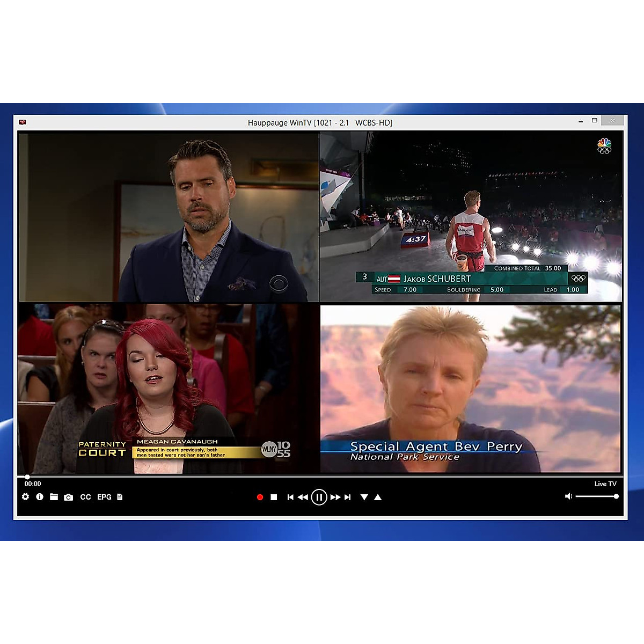Rewind the live video
644x644 pixels.
303,497
